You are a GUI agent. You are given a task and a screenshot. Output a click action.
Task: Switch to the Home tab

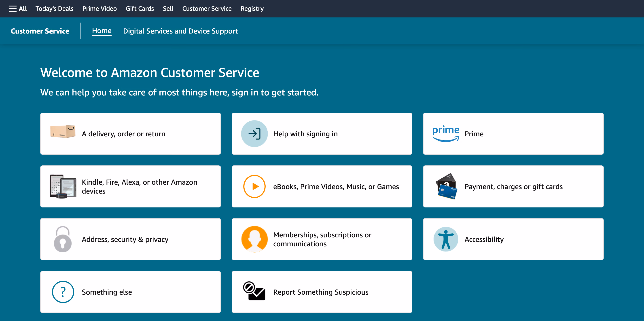(102, 31)
